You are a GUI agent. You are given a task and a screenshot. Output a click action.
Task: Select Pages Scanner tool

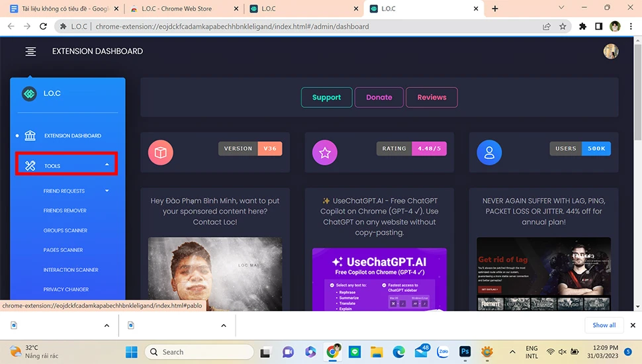63,250
